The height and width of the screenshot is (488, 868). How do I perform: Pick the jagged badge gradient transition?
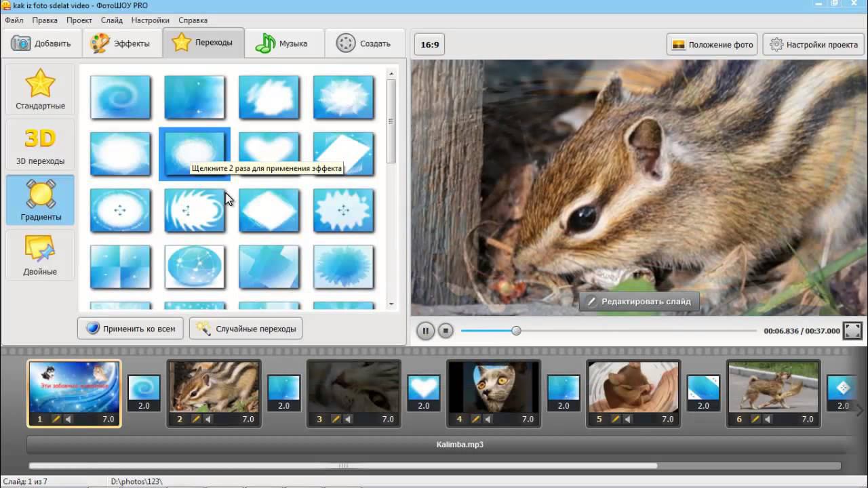click(343, 210)
